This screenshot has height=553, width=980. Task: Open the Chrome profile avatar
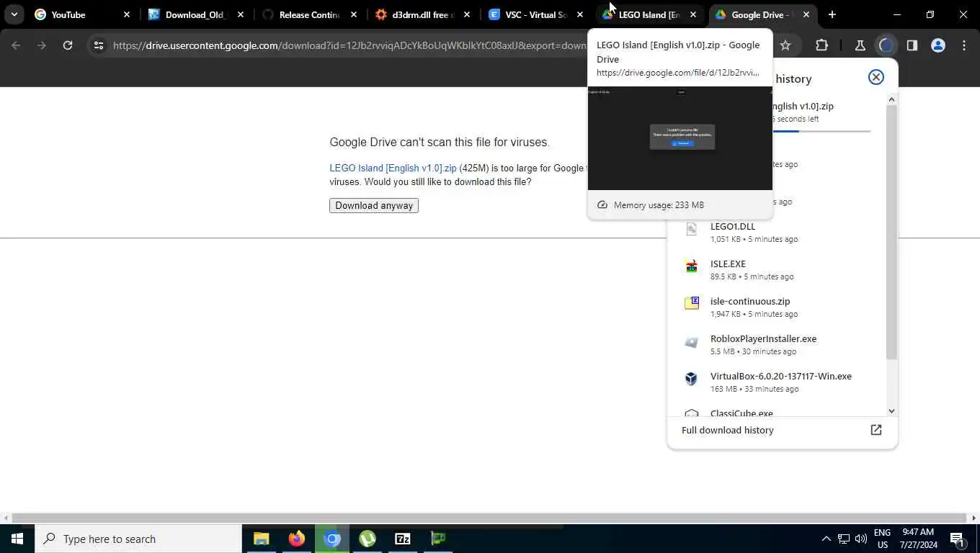point(938,45)
